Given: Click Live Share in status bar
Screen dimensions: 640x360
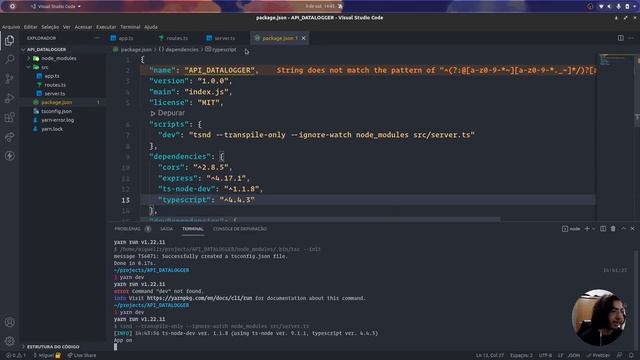Looking at the screenshot, I should (82, 356).
